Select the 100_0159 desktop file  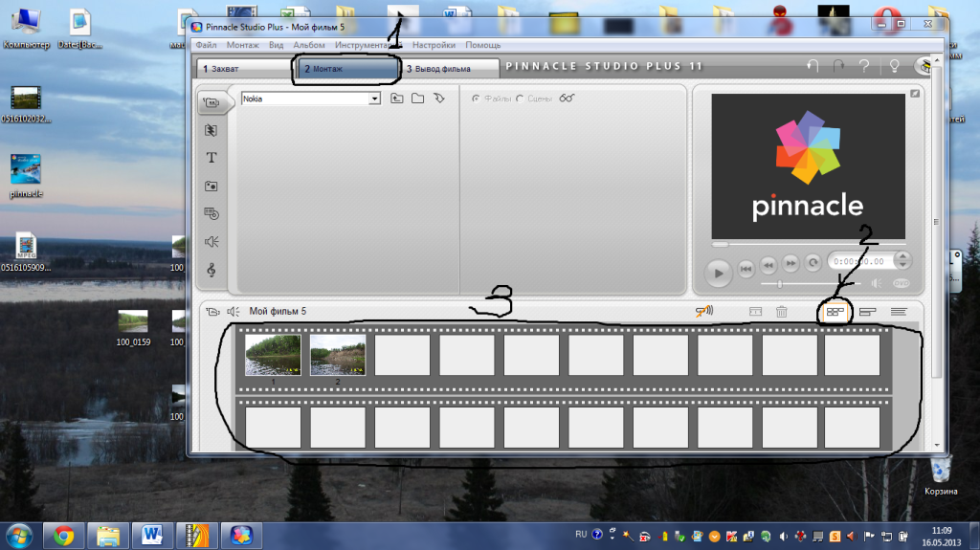tap(133, 328)
